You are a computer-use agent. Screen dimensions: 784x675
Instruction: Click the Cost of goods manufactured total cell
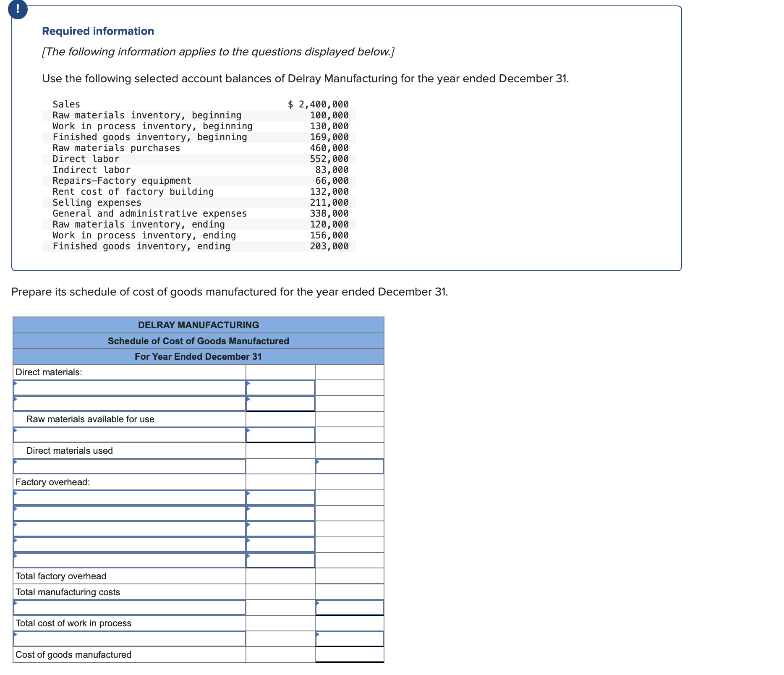coord(350,654)
